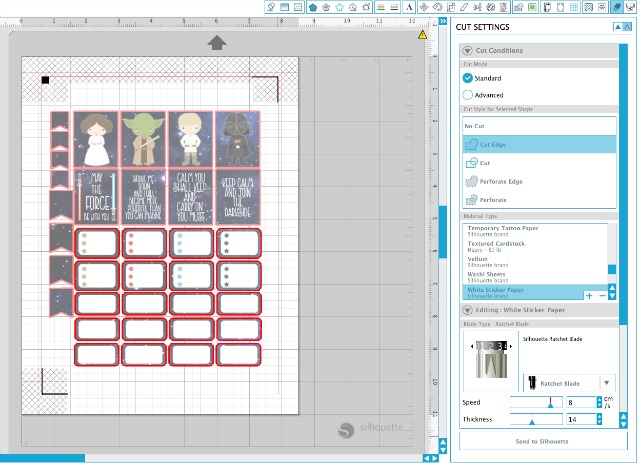Click the Cut Settings panel up-arrow icon
This screenshot has height=463, width=640.
[x=618, y=27]
